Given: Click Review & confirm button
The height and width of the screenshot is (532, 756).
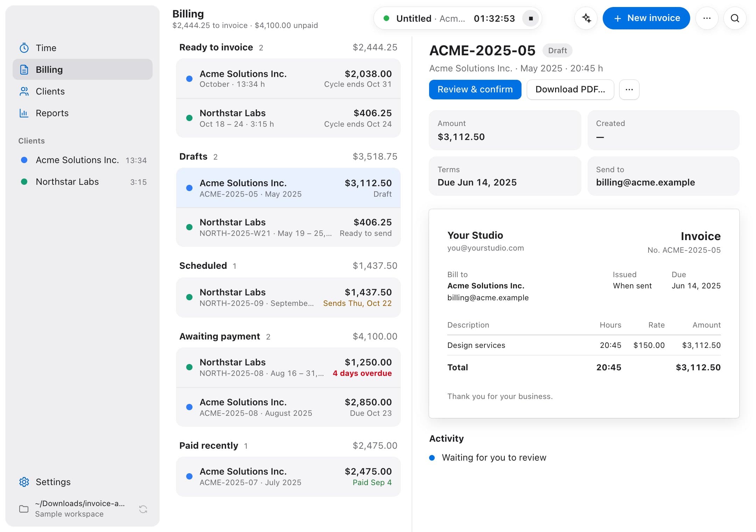Looking at the screenshot, I should pyautogui.click(x=475, y=90).
